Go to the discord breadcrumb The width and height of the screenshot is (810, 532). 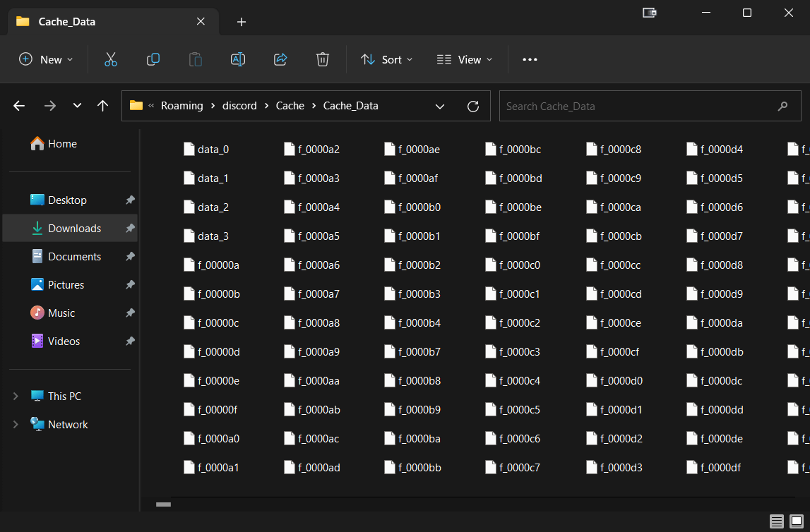pos(239,106)
